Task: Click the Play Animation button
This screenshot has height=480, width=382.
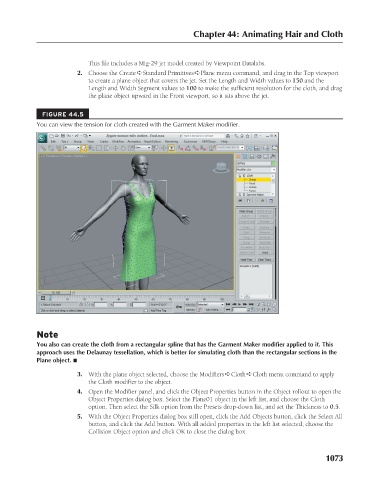Action: coord(240,304)
